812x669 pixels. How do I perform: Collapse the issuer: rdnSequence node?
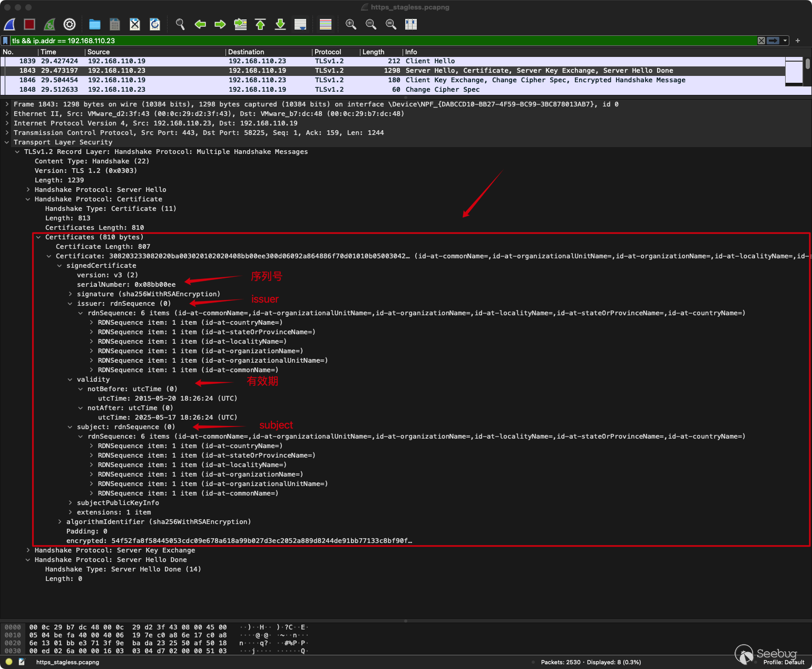point(70,304)
